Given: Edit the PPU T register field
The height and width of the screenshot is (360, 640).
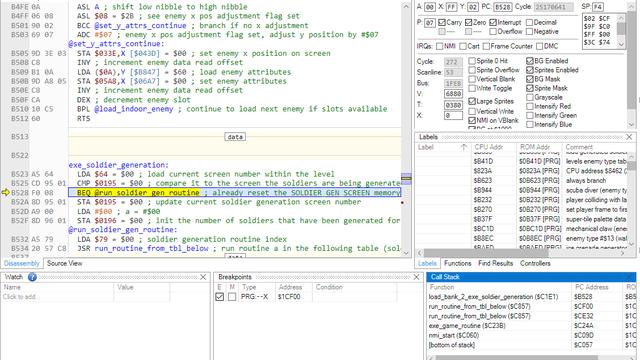Looking at the screenshot, I should (453, 105).
